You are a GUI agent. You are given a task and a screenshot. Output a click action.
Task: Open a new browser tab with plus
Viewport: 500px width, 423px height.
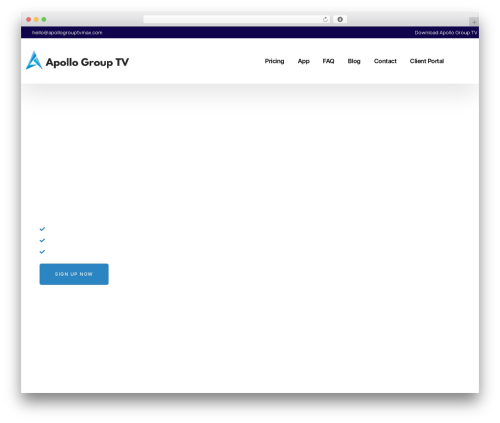point(474,22)
